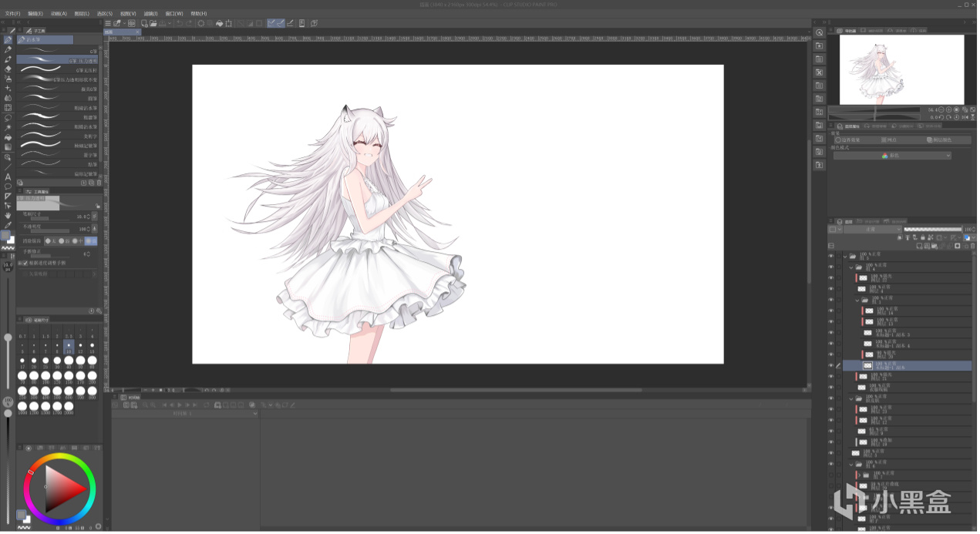980x534 pixels.
Task: Select the Eraser tool in the toolbar
Action: (8, 69)
